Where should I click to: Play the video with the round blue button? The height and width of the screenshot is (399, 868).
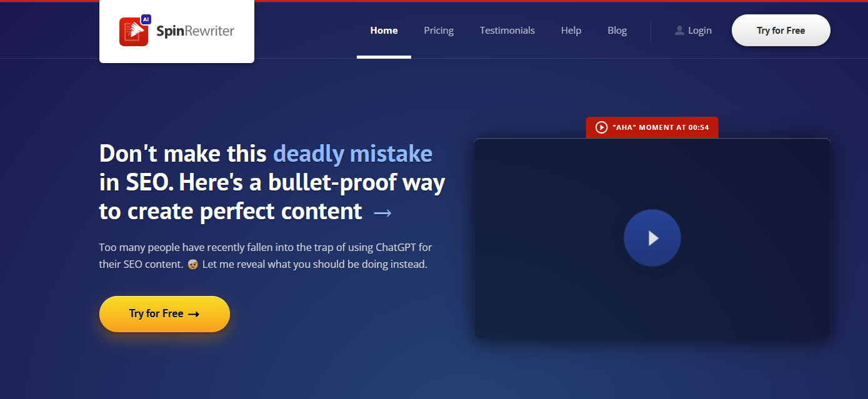[652, 238]
